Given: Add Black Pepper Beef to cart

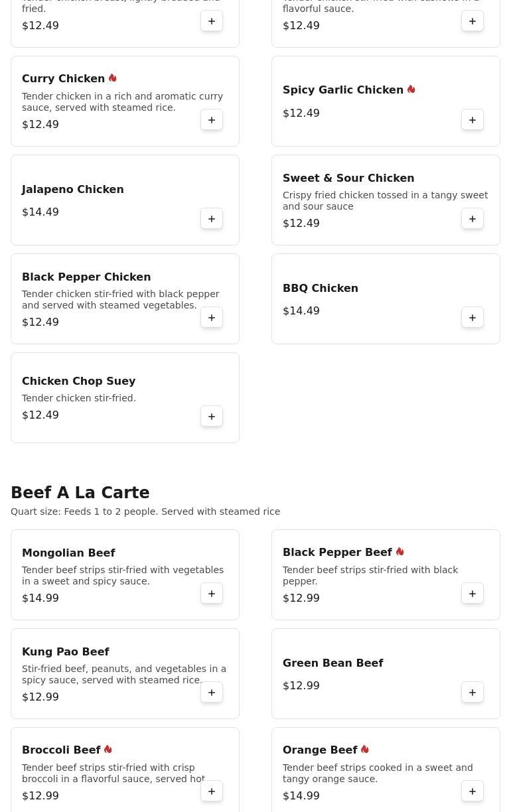Looking at the screenshot, I should (x=473, y=594).
